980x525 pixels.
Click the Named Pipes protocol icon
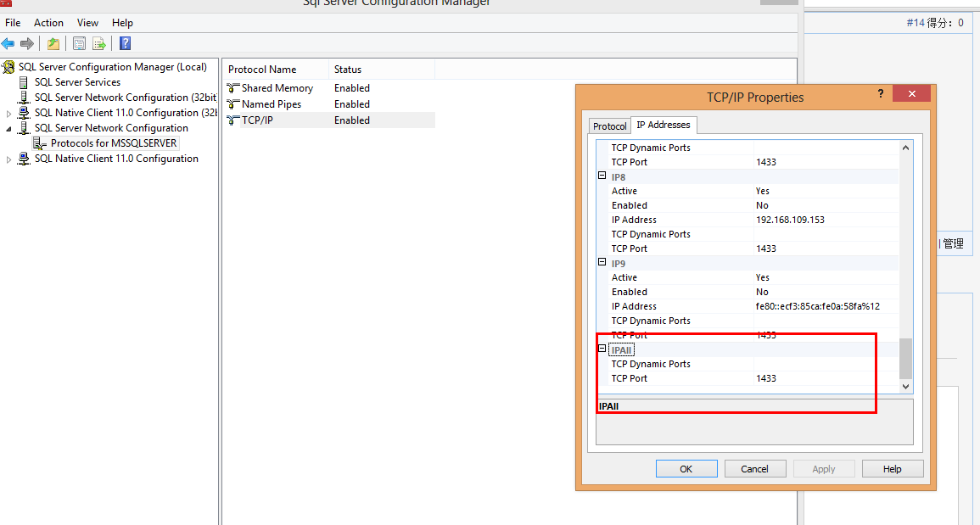233,104
